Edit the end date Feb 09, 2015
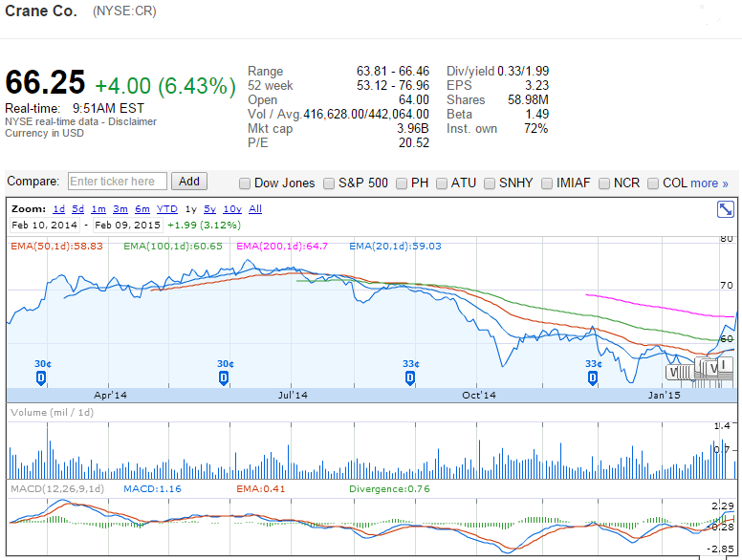Image resolution: width=742 pixels, height=560 pixels. click(x=128, y=226)
